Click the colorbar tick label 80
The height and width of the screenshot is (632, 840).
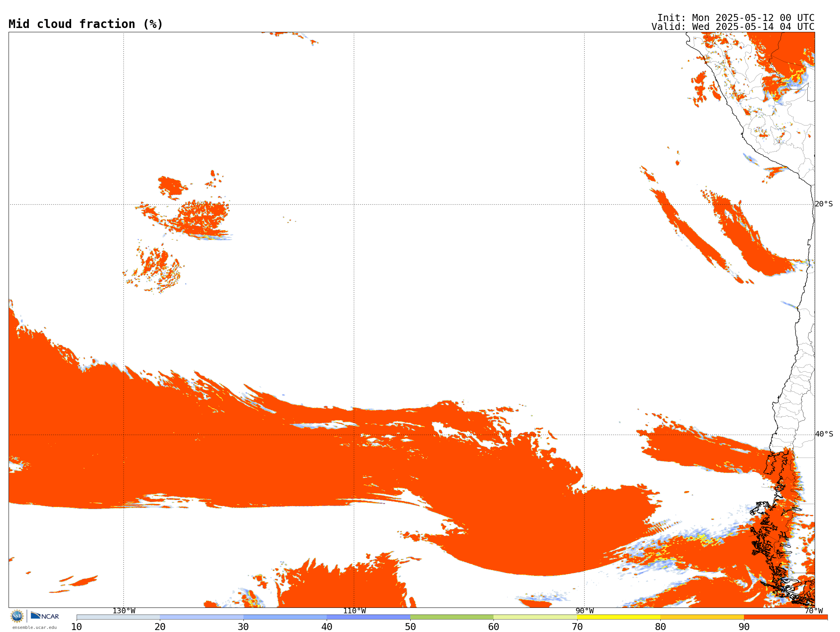(660, 627)
